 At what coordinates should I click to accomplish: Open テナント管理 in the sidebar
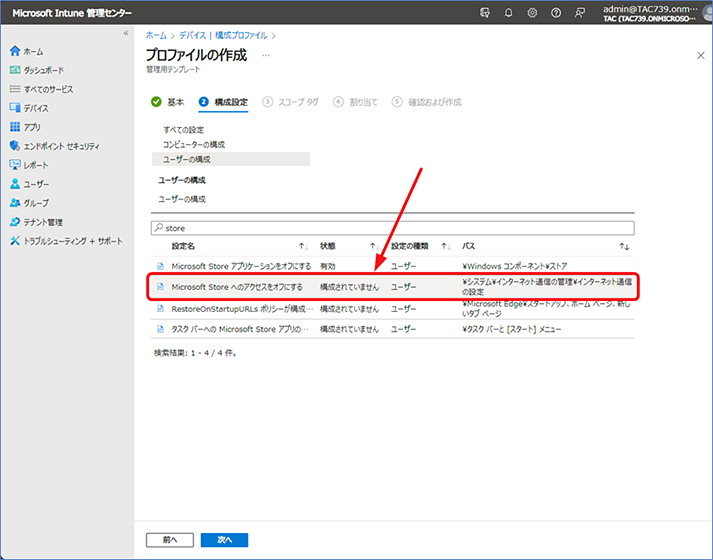pos(36,222)
